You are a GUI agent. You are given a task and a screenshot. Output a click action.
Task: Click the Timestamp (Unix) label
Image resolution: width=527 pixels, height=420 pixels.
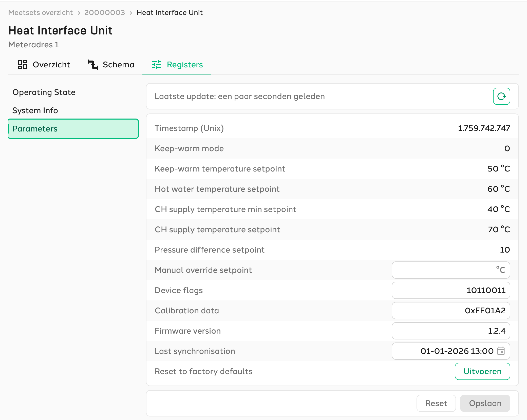pyautogui.click(x=189, y=128)
